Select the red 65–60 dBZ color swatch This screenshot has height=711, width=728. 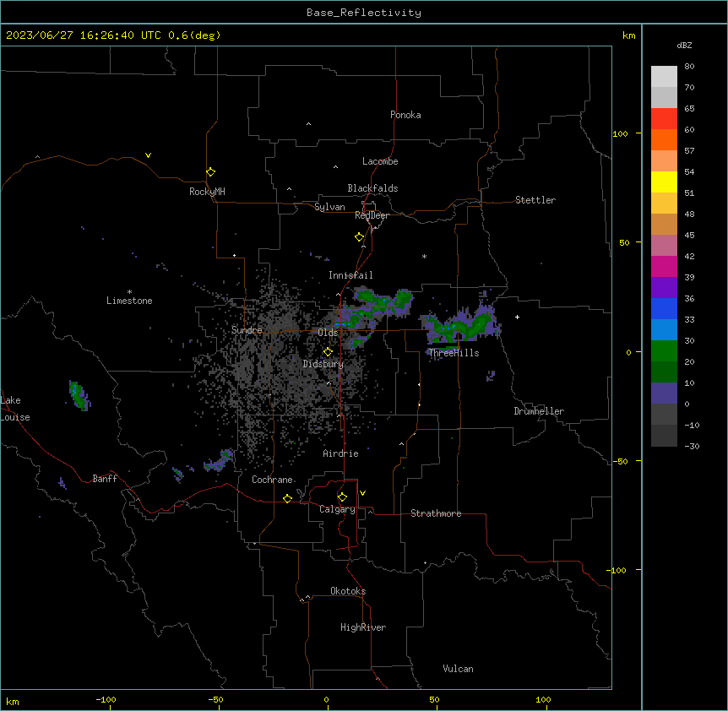(x=664, y=119)
